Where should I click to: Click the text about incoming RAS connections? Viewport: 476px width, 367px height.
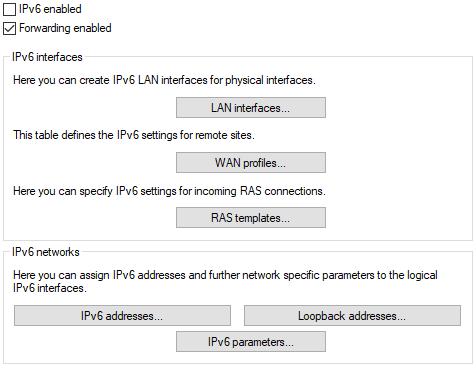(x=169, y=191)
